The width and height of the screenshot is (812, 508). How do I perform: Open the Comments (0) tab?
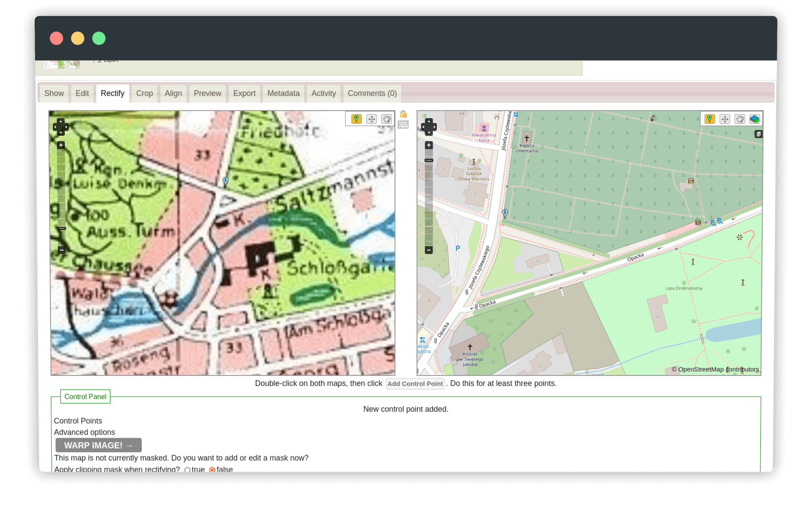pos(372,93)
